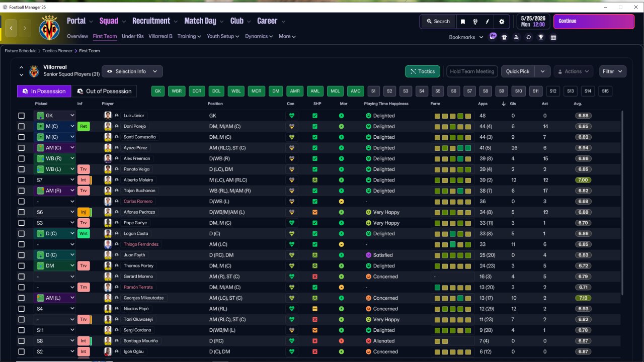This screenshot has width=644, height=362.
Task: Switch to Out of Possession view
Action: (x=104, y=91)
